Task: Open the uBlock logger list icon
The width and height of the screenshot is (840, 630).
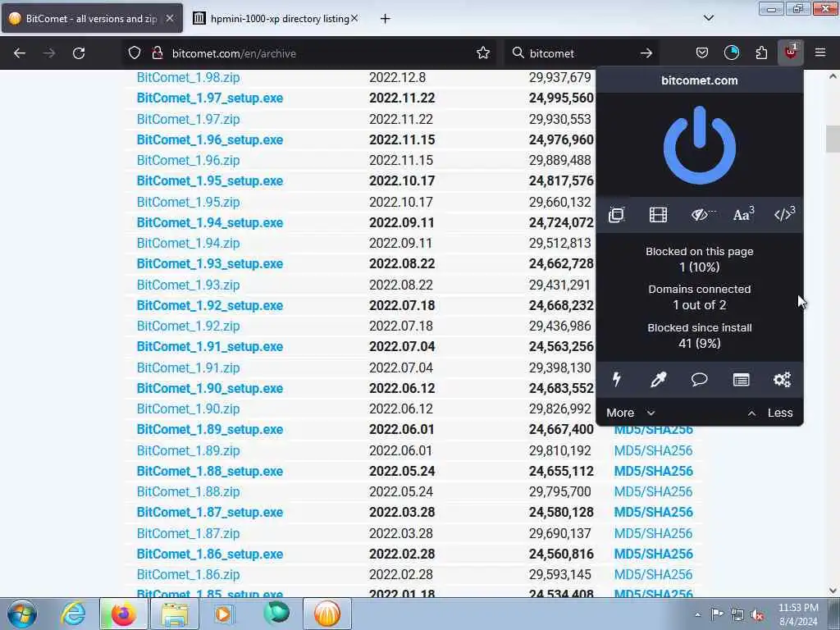Action: (x=741, y=380)
